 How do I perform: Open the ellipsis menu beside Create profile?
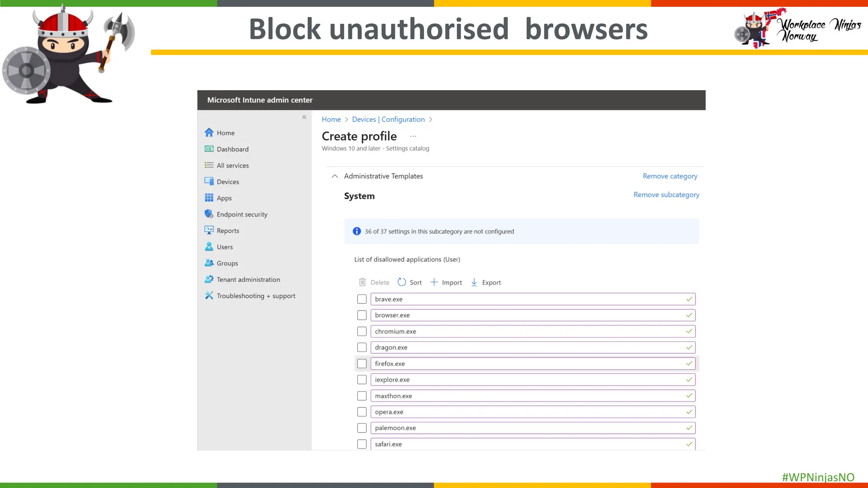413,136
